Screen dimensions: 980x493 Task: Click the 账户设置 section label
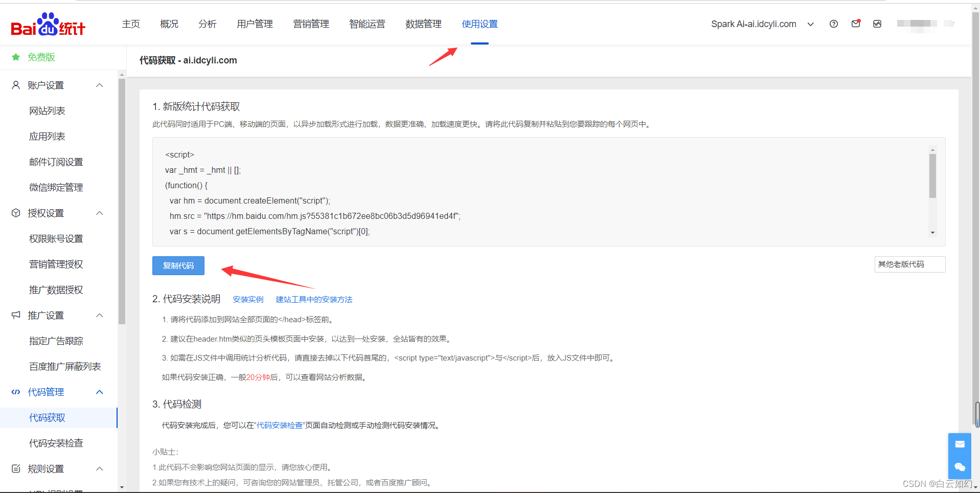click(x=46, y=85)
